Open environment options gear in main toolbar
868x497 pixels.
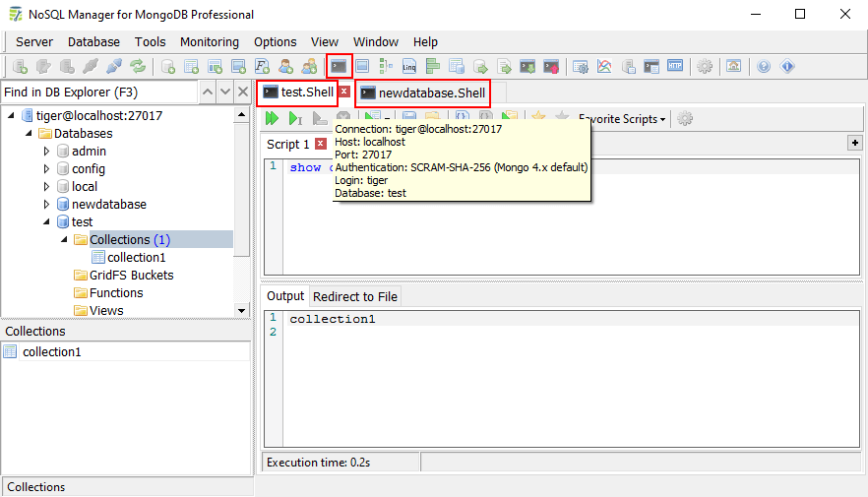tap(705, 66)
